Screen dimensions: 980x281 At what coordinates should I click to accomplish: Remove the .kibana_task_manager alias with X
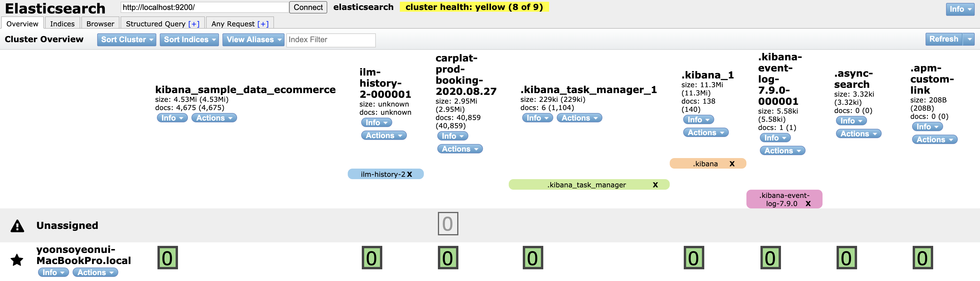(655, 185)
